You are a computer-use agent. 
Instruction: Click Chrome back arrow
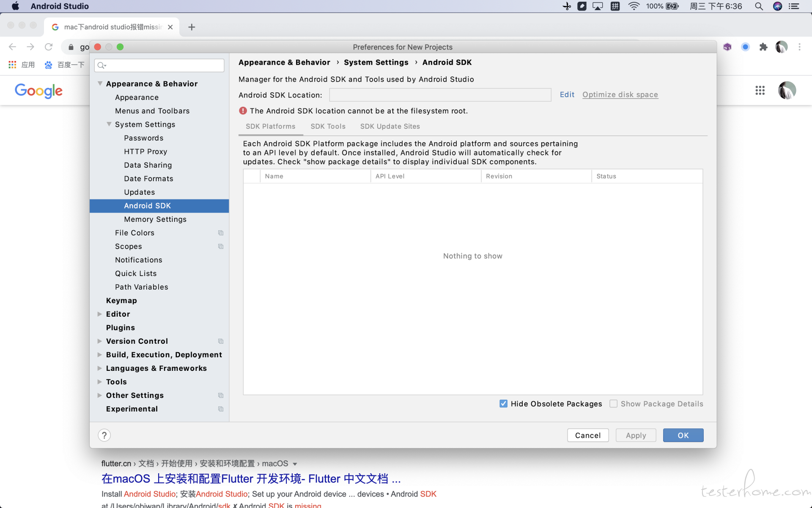12,47
